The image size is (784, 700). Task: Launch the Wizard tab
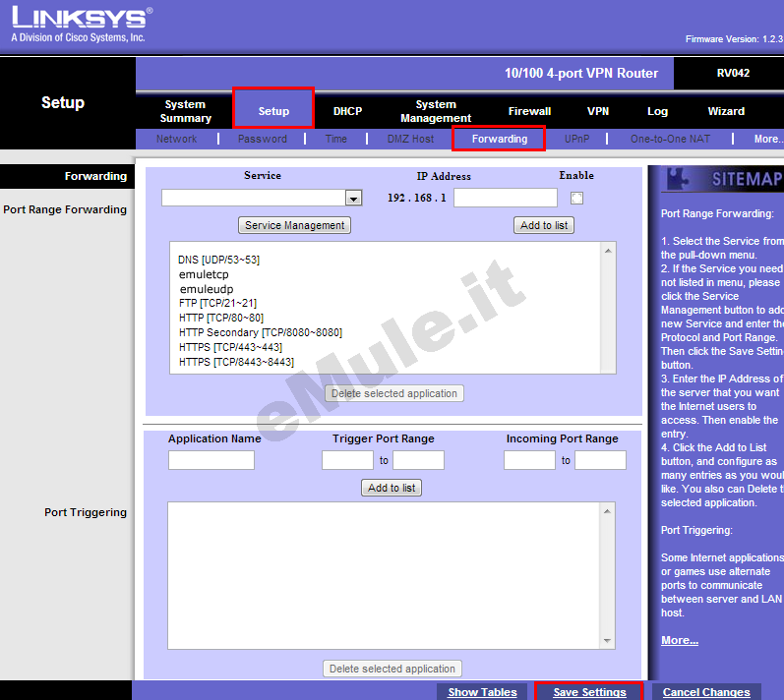pyautogui.click(x=726, y=111)
